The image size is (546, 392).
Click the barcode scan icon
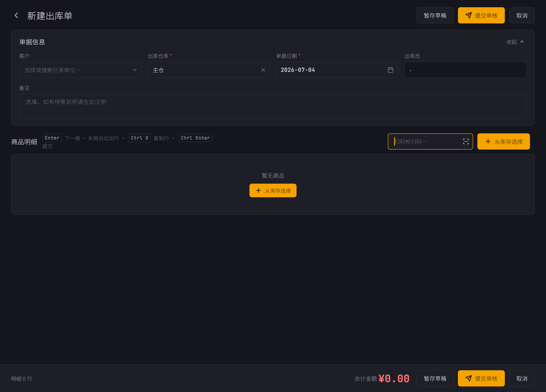466,142
